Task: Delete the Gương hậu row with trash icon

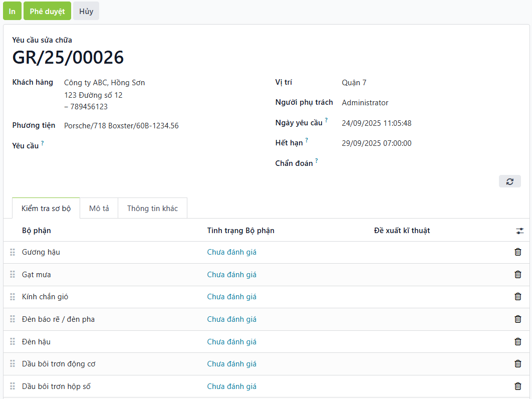Action: [517, 252]
